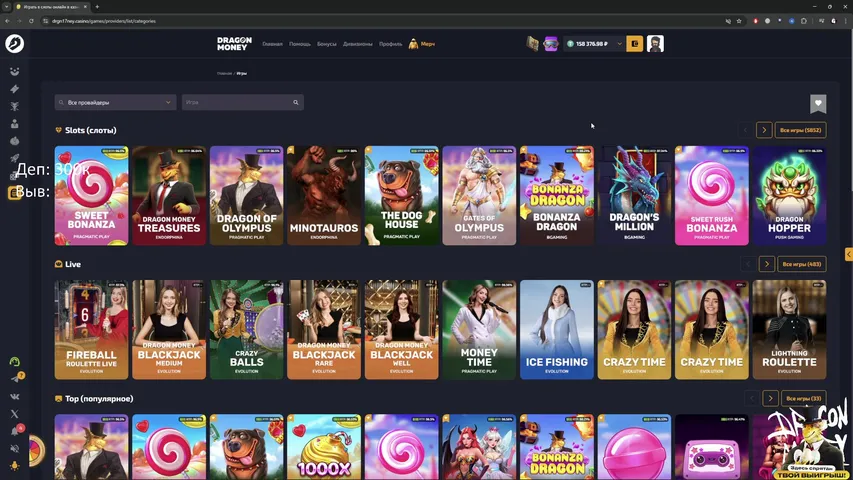Click the Dragon Money round logo in sidebar
853x480 pixels.
point(15,44)
